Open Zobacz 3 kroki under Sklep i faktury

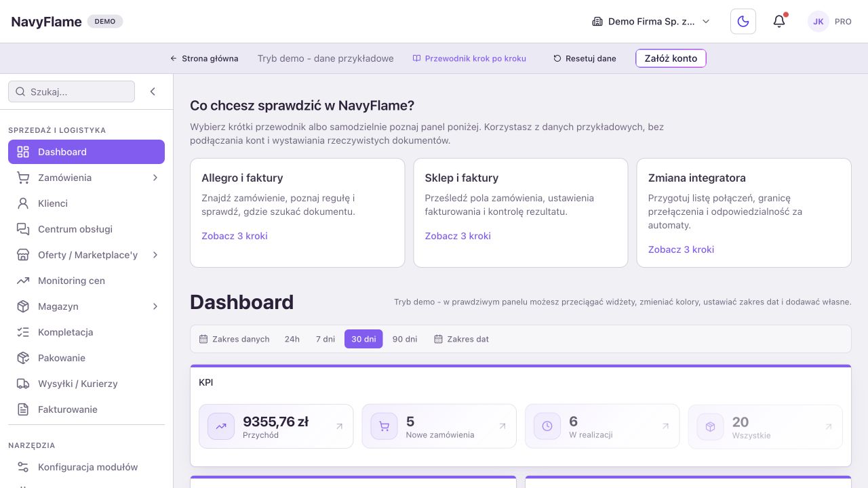click(x=458, y=236)
